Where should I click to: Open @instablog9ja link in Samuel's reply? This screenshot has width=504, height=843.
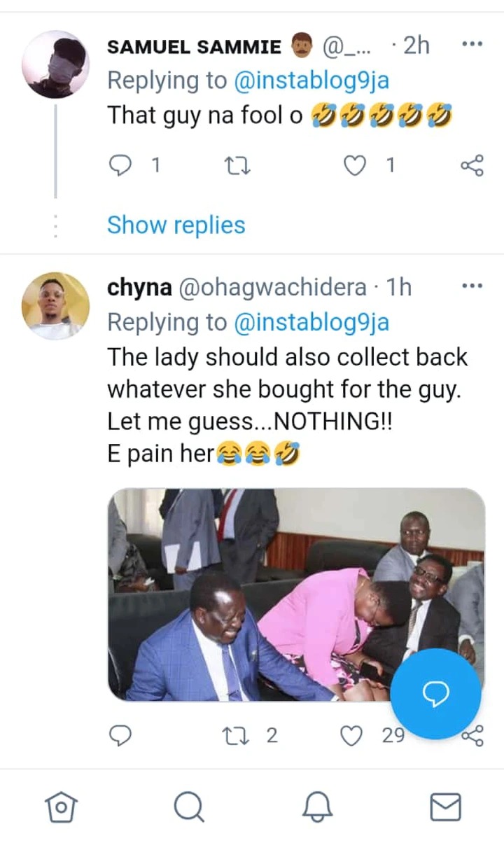(x=311, y=81)
